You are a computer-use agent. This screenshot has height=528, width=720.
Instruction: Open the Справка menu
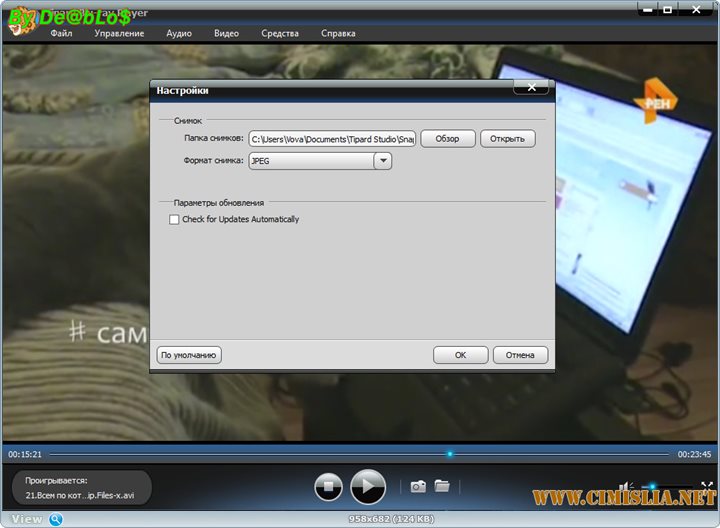(338, 33)
